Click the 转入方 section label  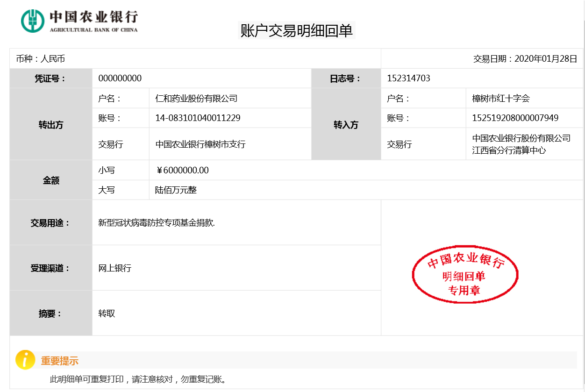point(347,125)
